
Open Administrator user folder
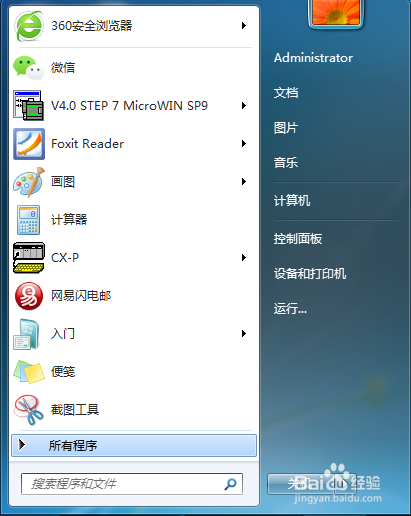click(313, 58)
